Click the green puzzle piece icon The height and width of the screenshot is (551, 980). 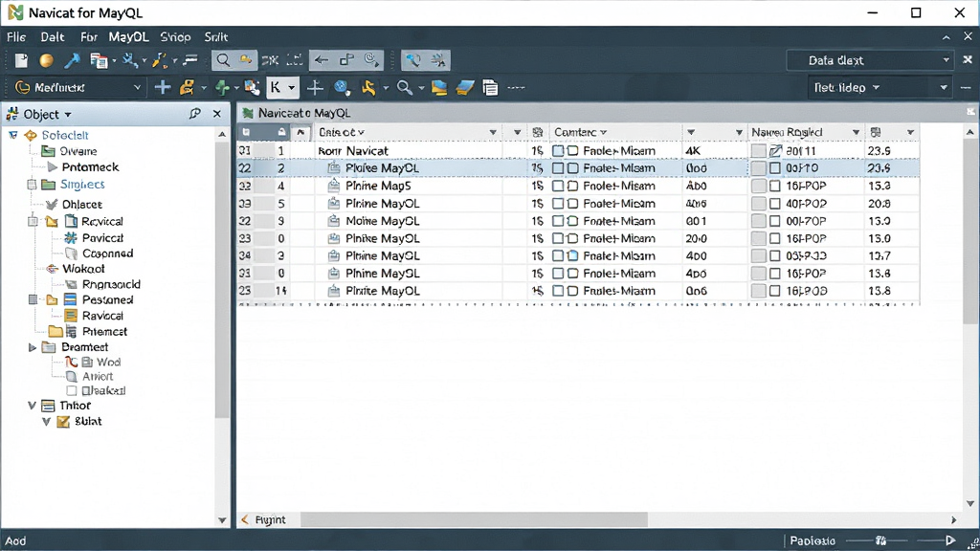coord(222,87)
